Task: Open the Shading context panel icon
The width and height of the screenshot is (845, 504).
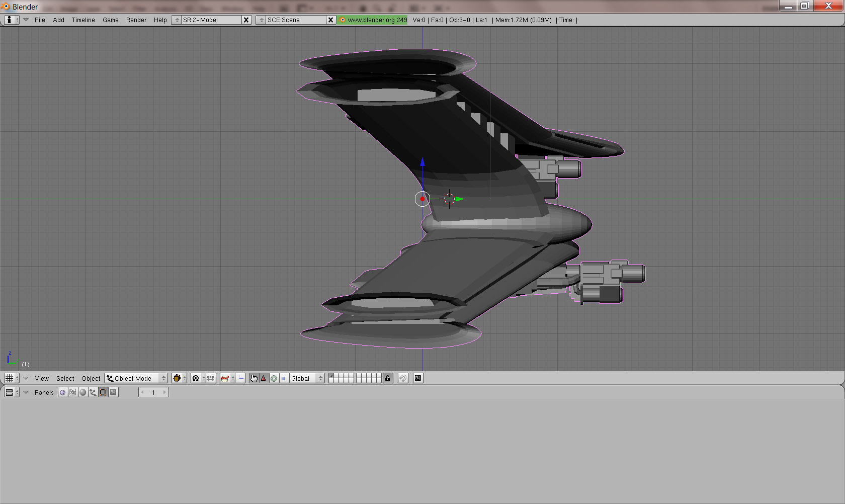Action: (x=83, y=392)
